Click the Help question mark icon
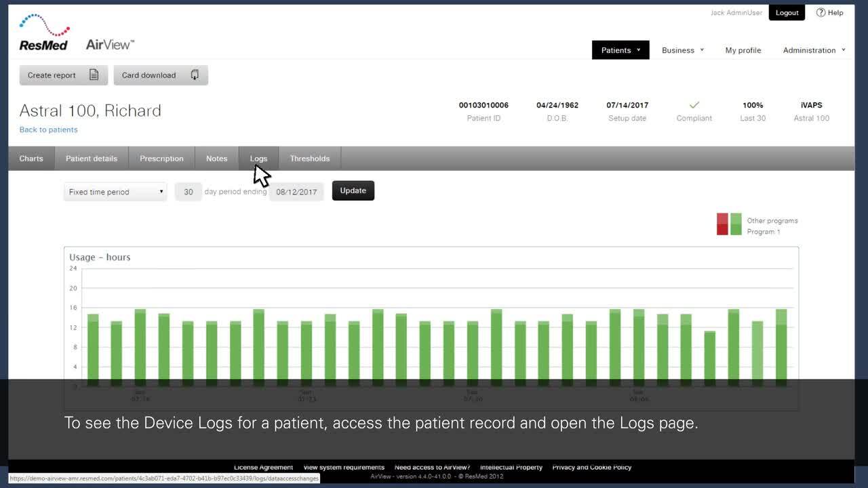This screenshot has height=488, width=868. point(821,12)
